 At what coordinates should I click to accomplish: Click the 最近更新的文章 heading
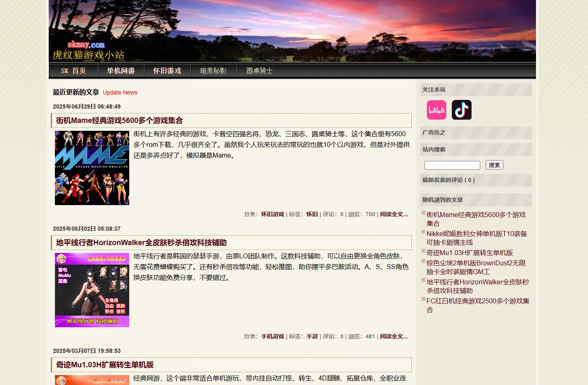76,92
